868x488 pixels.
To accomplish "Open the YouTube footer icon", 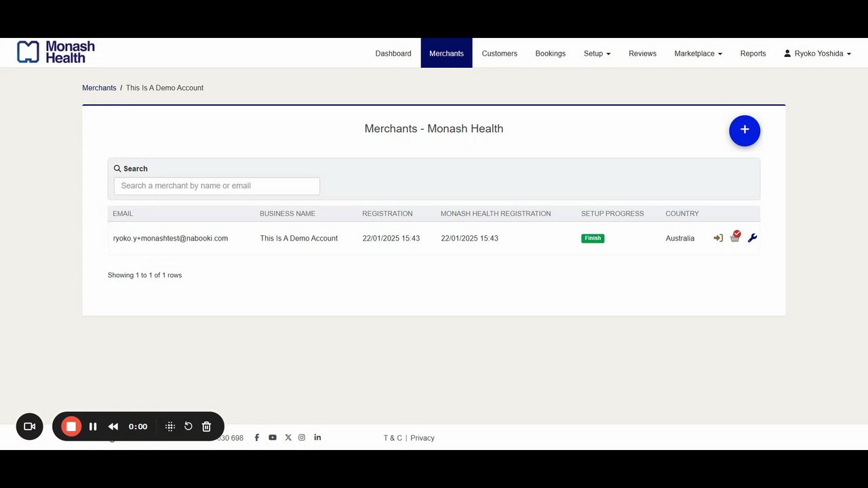I will (x=273, y=438).
